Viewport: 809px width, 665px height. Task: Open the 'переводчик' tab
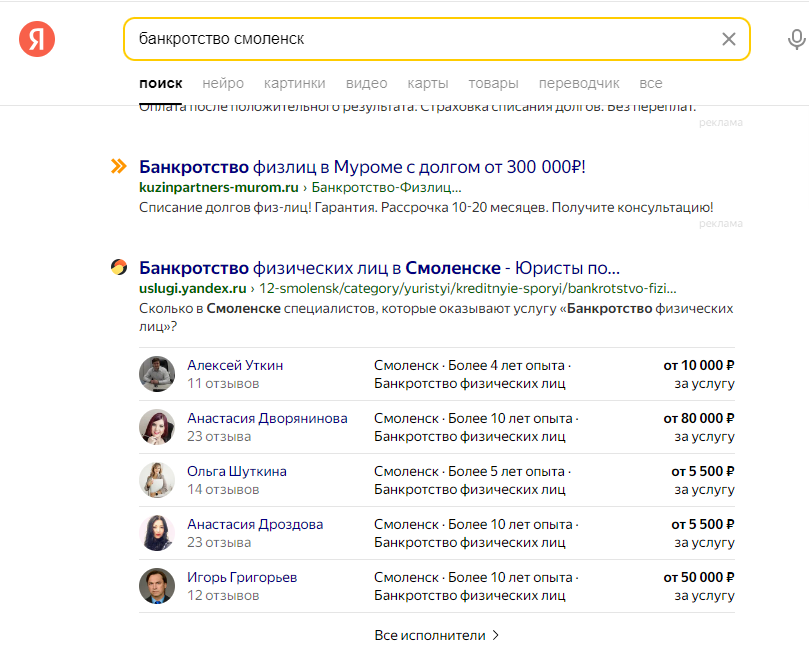579,83
